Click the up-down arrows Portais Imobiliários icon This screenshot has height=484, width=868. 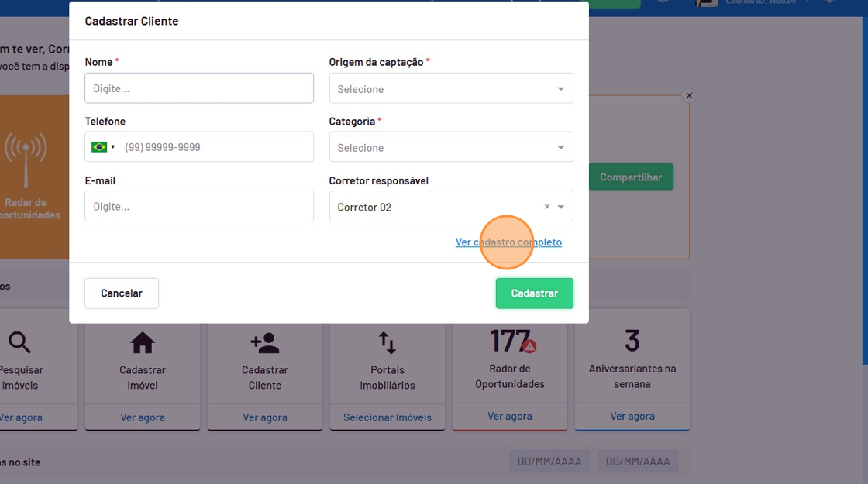(x=387, y=342)
